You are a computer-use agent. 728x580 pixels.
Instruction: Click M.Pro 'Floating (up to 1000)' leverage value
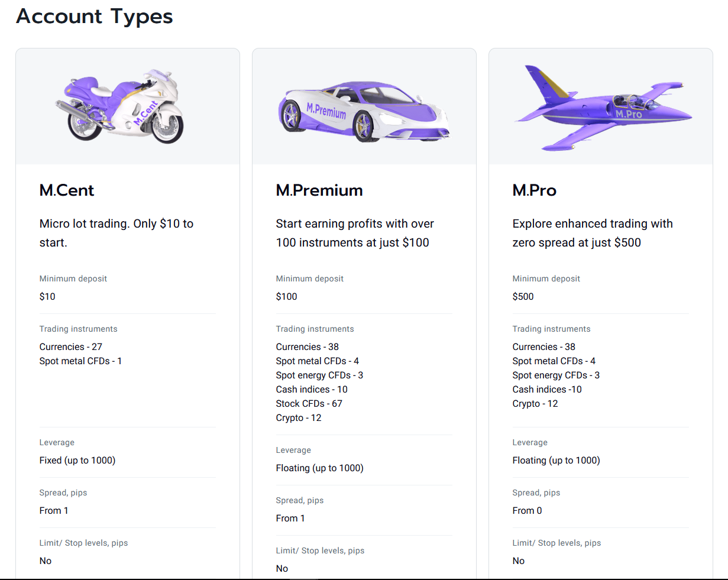(x=556, y=461)
